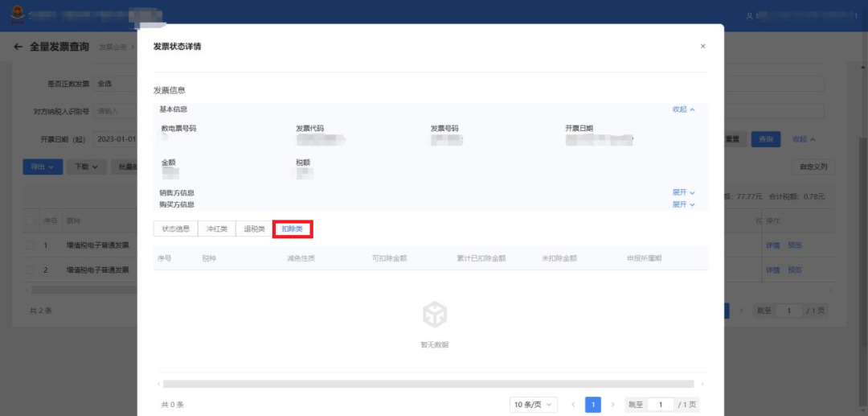
Task: Click next-page arrow in background pagination
Action: click(741, 311)
